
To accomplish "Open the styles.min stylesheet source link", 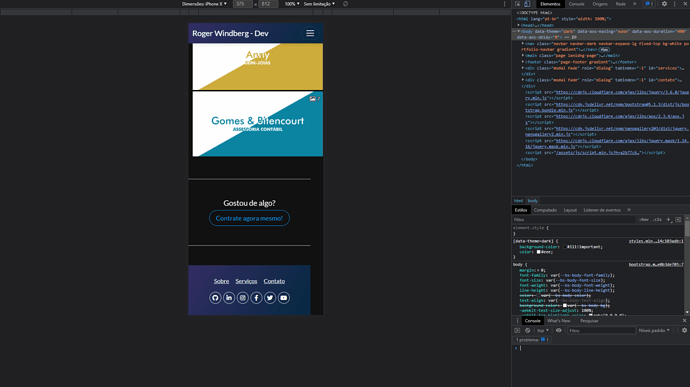I will point(656,241).
